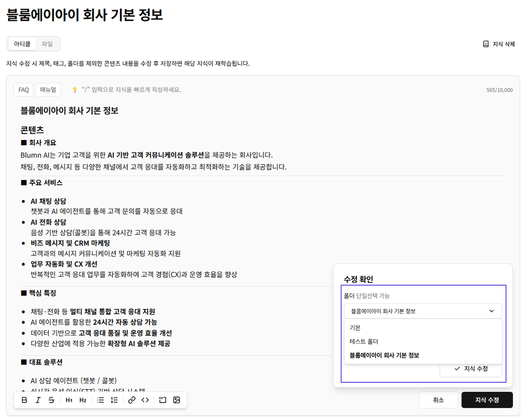Click the ■ 회사 개요 section heading
522x420 pixels.
(38, 143)
